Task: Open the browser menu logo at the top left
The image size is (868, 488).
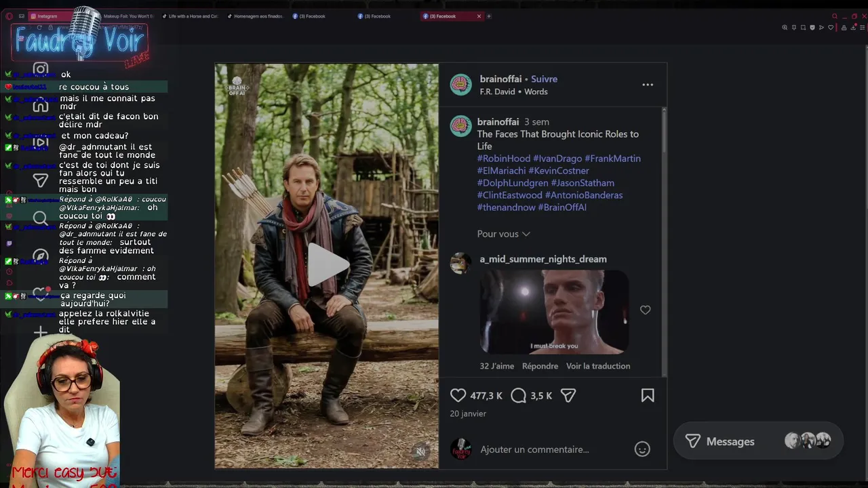Action: [x=9, y=16]
